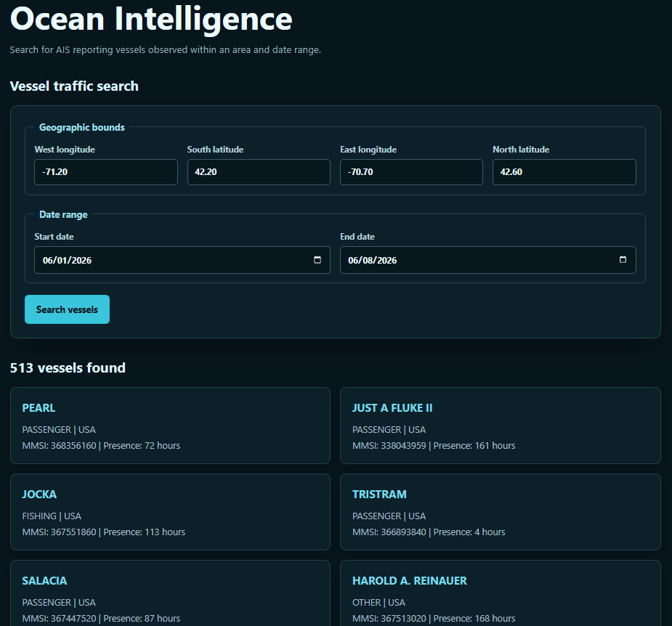Click PASSENGER | USA text on SALACIA card

(59, 603)
